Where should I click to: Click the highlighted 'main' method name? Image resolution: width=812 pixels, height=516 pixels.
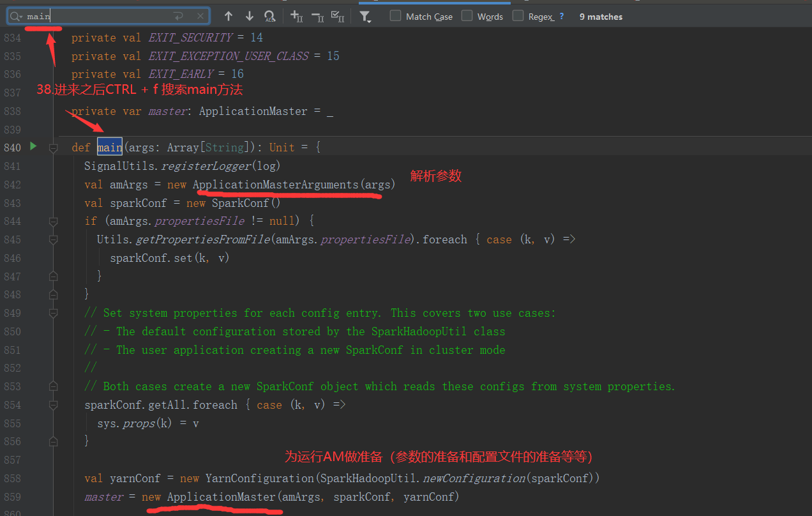point(109,148)
